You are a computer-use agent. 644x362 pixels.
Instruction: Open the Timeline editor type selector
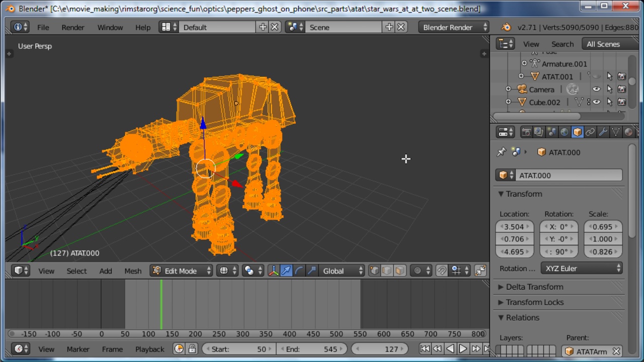click(20, 348)
